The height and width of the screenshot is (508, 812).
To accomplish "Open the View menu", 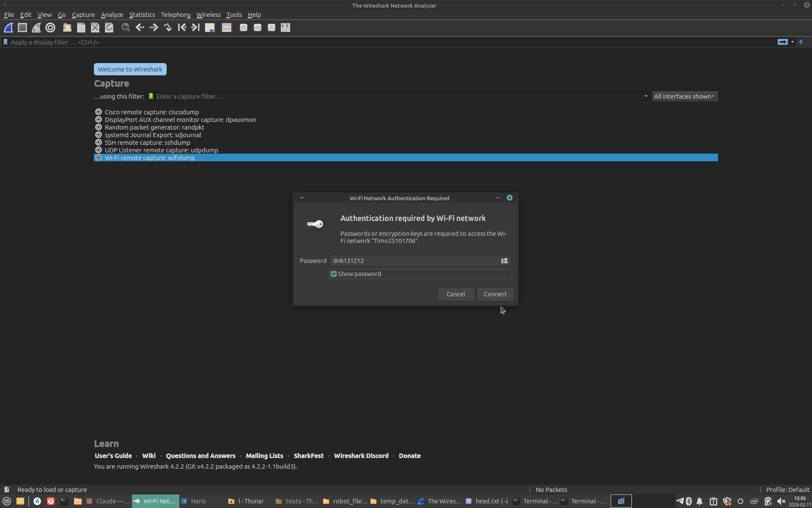I will tap(44, 15).
